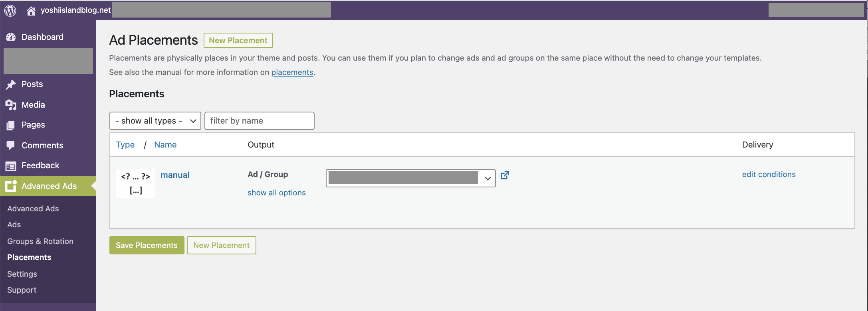This screenshot has height=311, width=868.
Task: Open Advanced Ads Settings submenu
Action: point(22,274)
